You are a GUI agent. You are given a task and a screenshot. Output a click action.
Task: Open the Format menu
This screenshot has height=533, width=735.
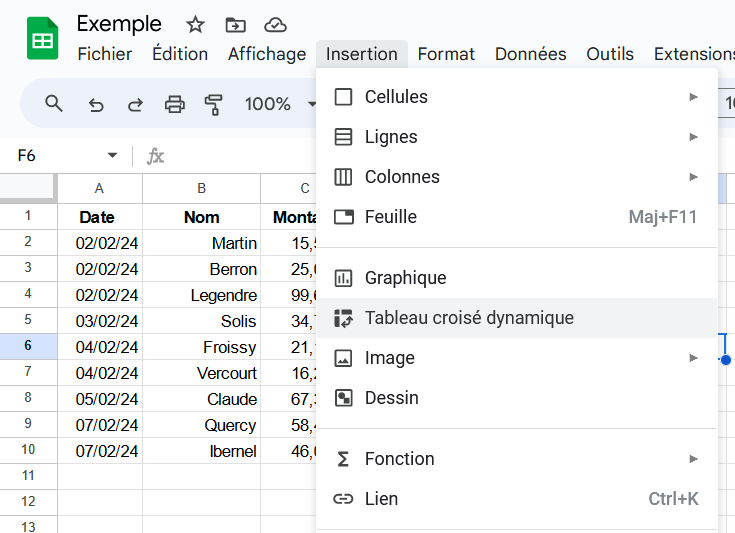tap(446, 54)
